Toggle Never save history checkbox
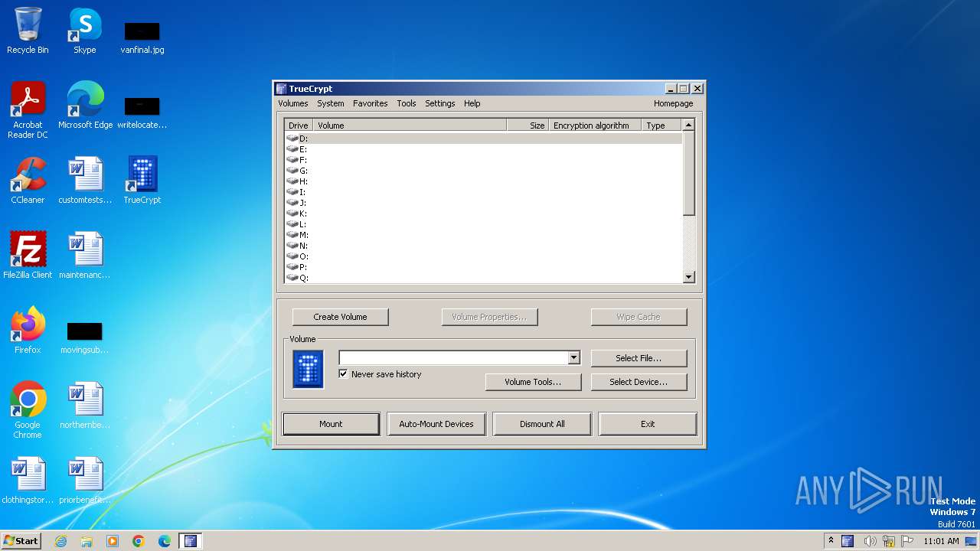The image size is (980, 551). pyautogui.click(x=344, y=374)
